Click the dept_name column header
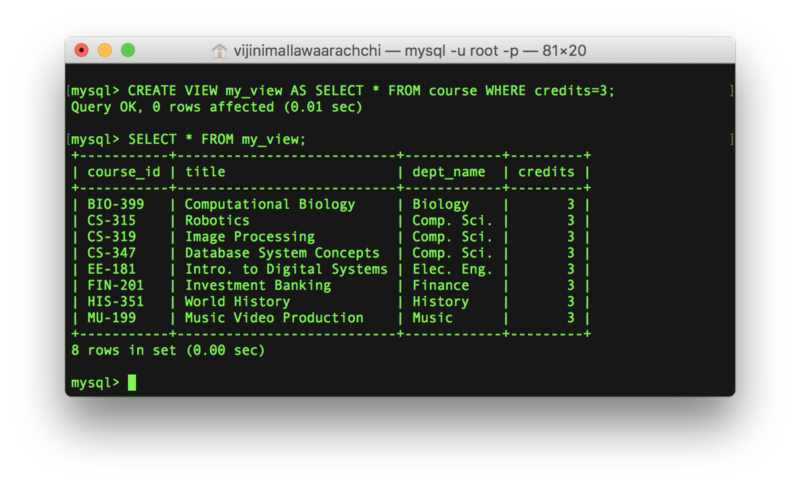 click(449, 172)
